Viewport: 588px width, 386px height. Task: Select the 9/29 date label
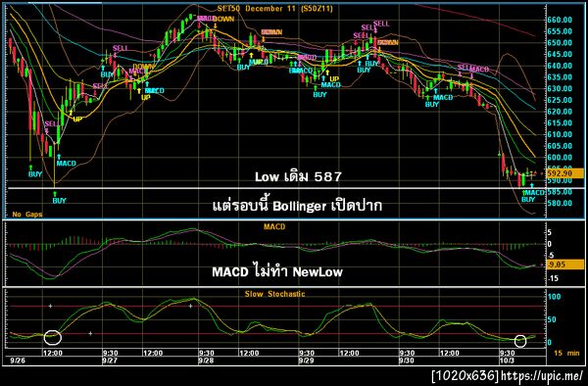pos(306,361)
